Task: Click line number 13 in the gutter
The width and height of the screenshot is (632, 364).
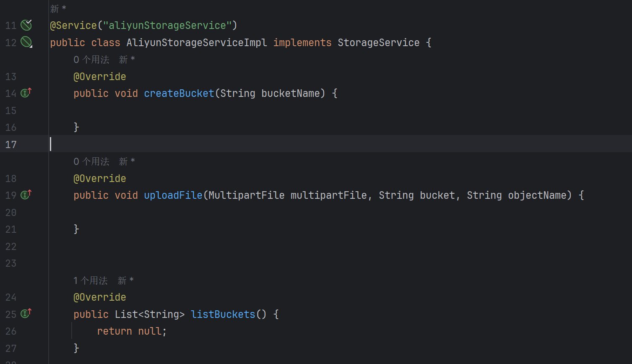Action: click(x=11, y=77)
